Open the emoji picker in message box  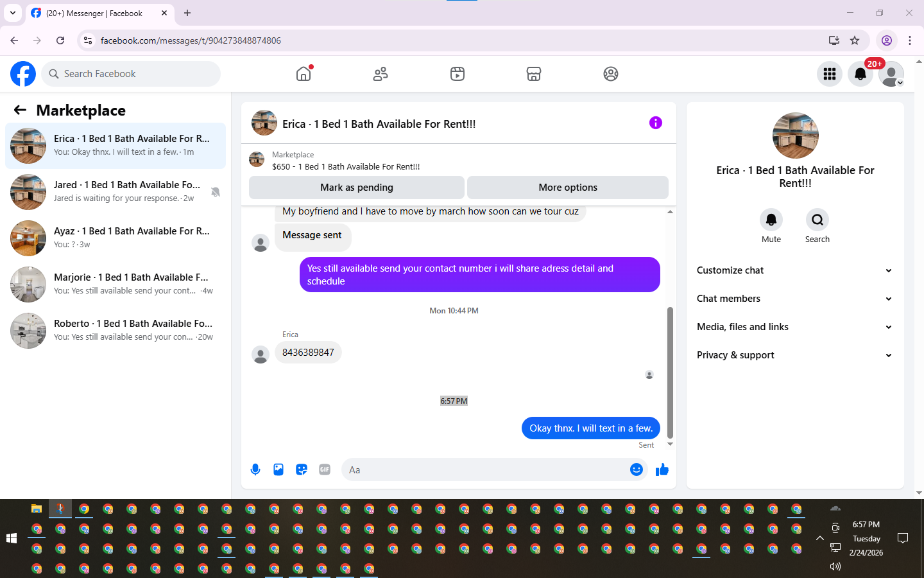pyautogui.click(x=636, y=469)
